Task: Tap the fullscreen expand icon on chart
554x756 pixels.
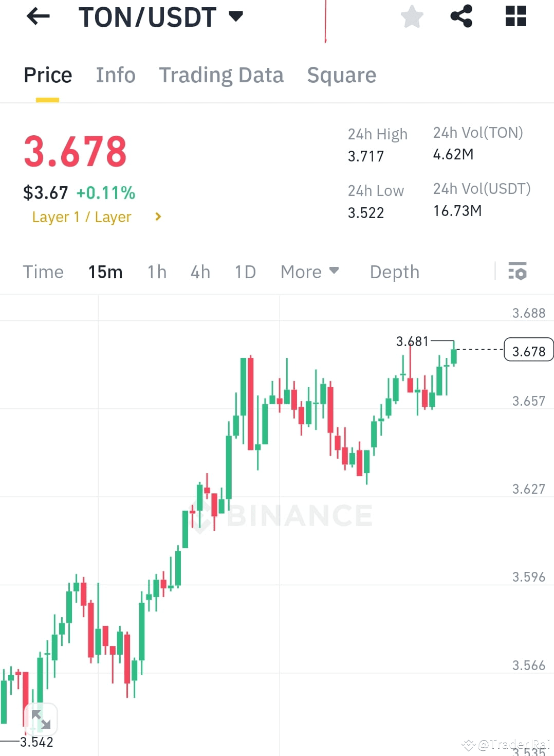Action: (x=41, y=719)
